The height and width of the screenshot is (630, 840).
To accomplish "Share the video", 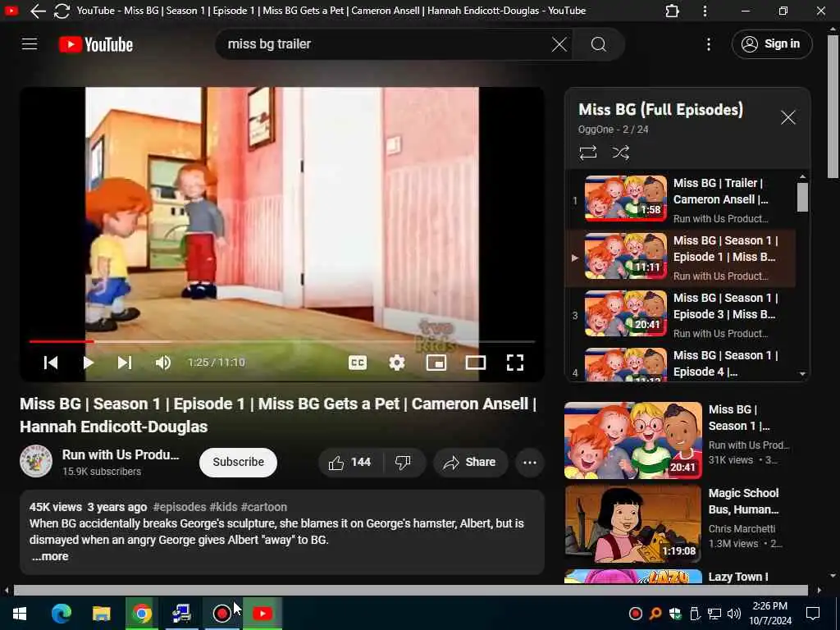I will (x=470, y=462).
